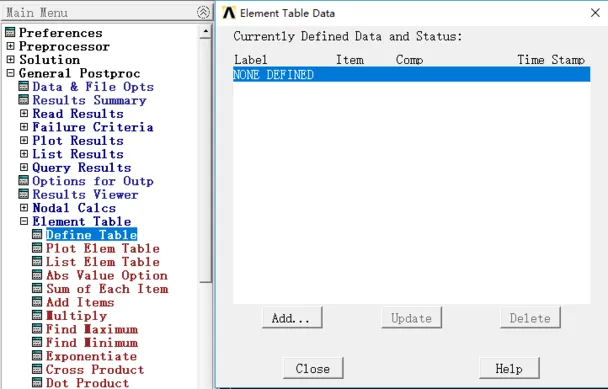Open the Results Viewer entry
This screenshot has width=608, height=389.
tap(85, 194)
